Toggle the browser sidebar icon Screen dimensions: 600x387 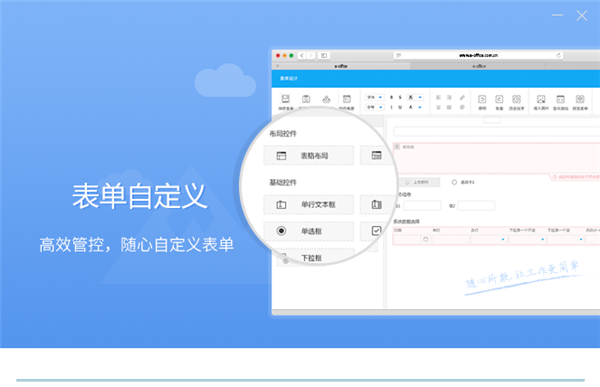[324, 56]
